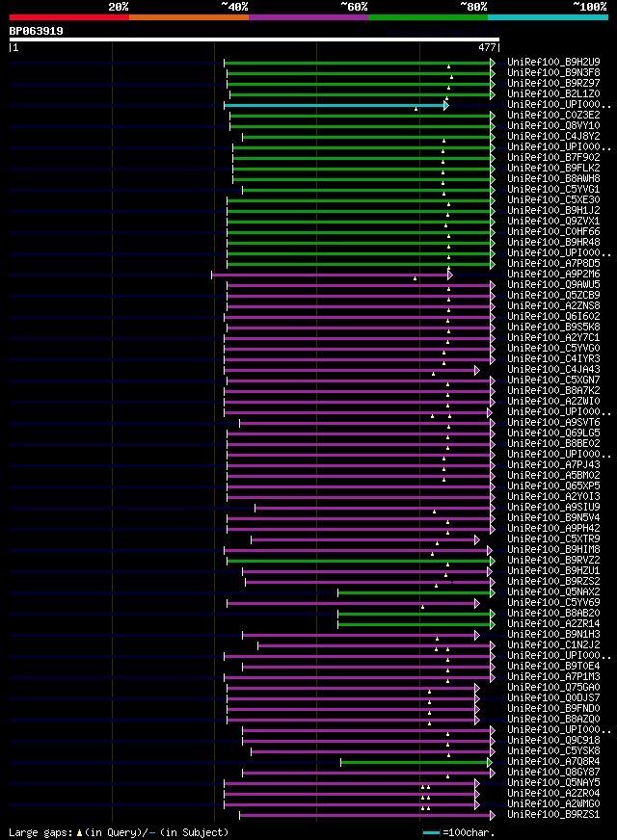The image size is (617, 840).
Task: Select the UniRef100_B8A7K2 label
Action: 553,391
